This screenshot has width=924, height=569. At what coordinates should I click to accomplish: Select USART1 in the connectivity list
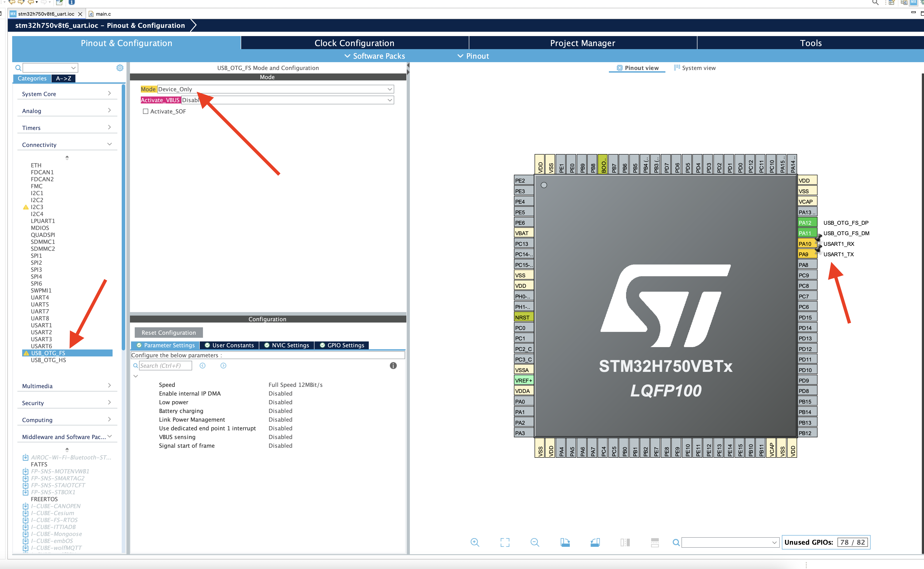41,325
